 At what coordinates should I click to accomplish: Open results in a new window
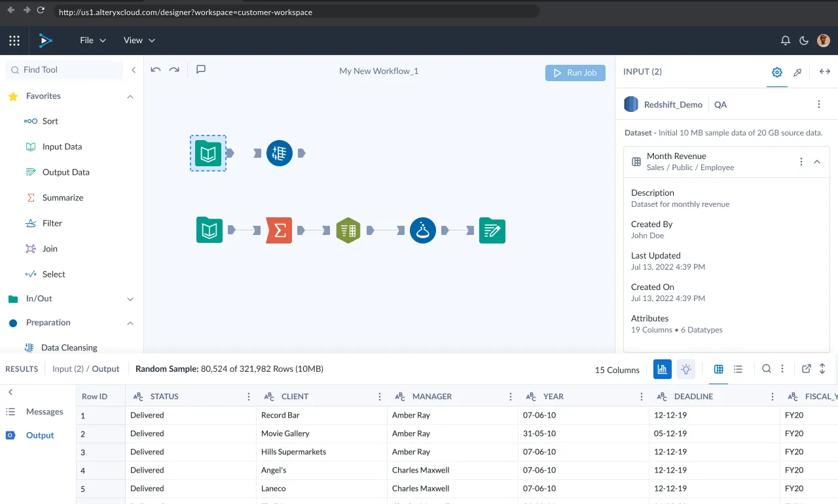(807, 369)
